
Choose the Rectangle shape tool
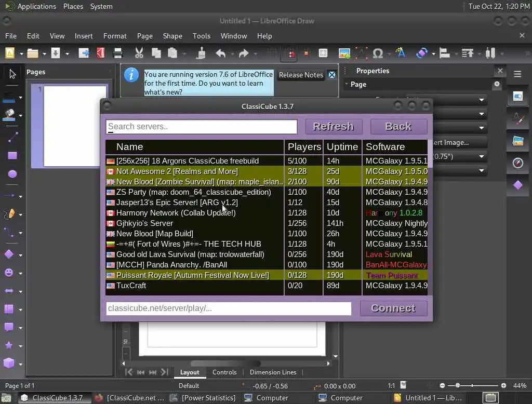pos(12,156)
